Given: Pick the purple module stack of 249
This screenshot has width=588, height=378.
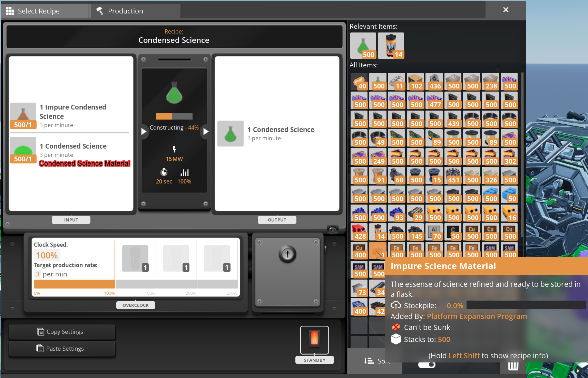Looking at the screenshot, I should [x=378, y=157].
